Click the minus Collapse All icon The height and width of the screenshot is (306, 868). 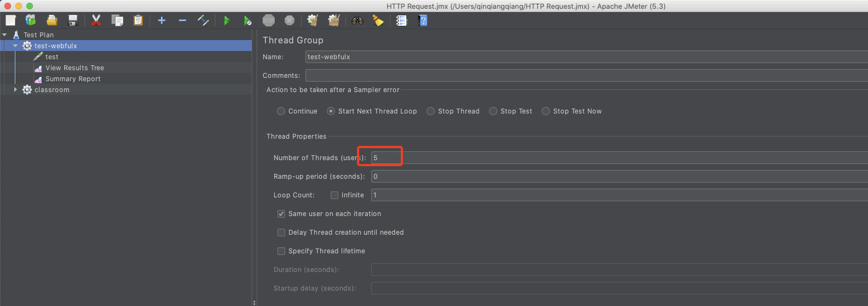click(x=183, y=20)
